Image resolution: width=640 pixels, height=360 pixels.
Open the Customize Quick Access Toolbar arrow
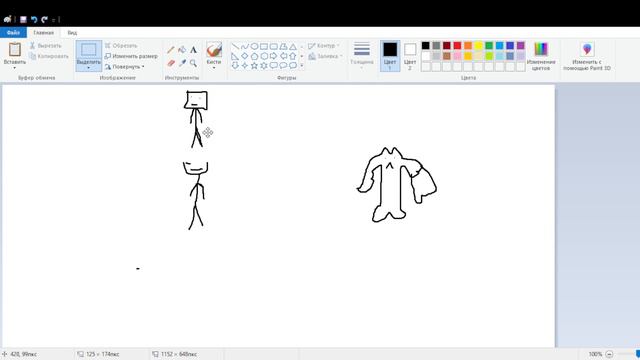pos(53,20)
